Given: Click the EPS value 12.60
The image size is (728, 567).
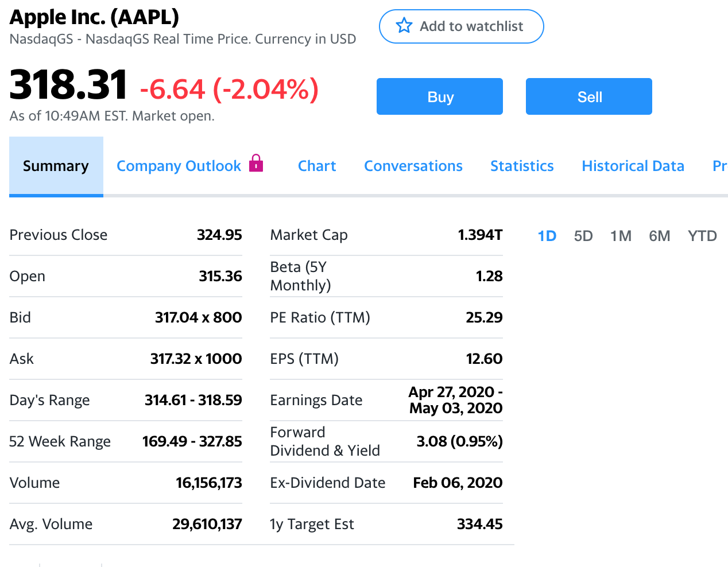Looking at the screenshot, I should point(484,359).
